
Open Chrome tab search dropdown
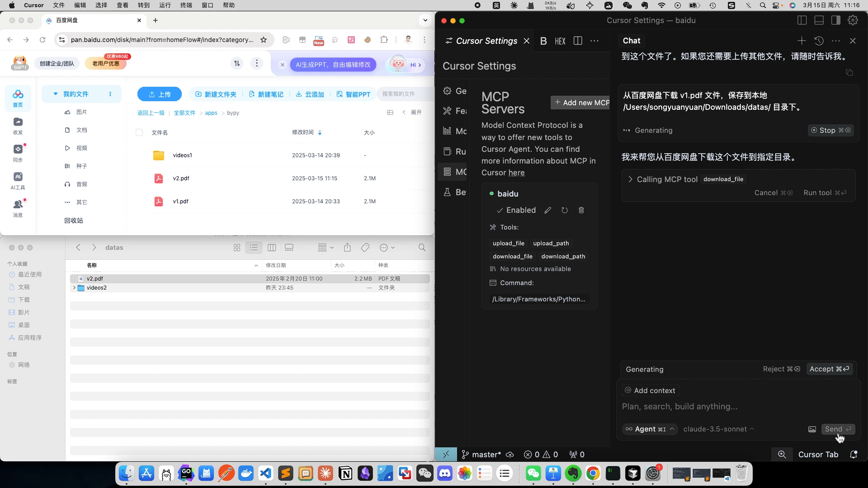(425, 20)
